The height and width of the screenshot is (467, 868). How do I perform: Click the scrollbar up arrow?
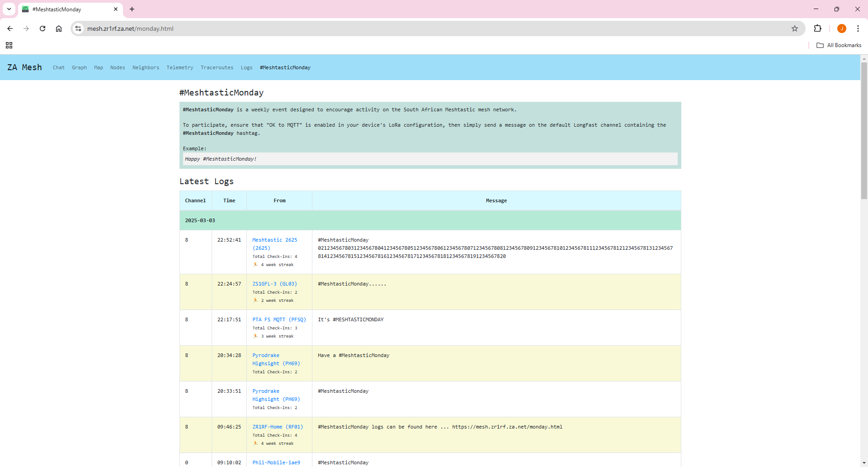coord(864,58)
